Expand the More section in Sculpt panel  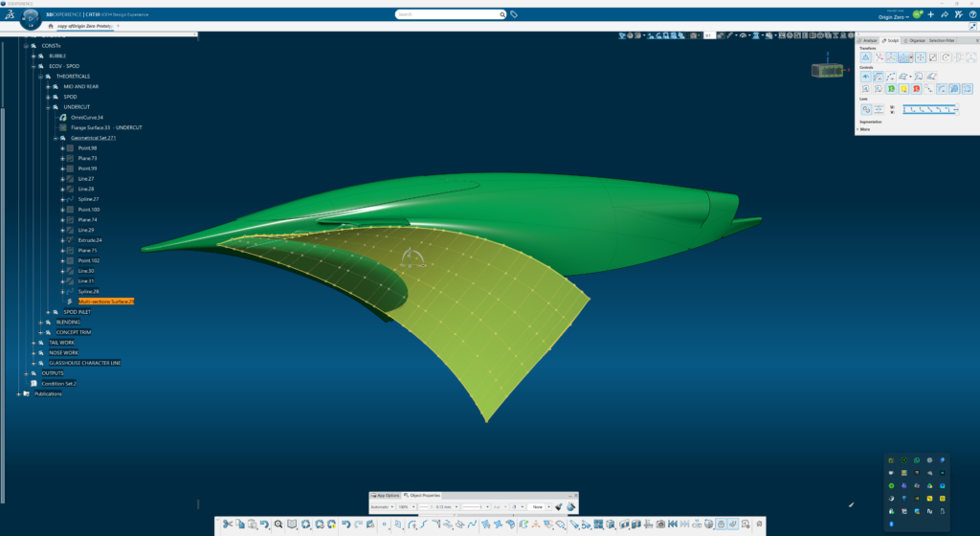click(865, 129)
